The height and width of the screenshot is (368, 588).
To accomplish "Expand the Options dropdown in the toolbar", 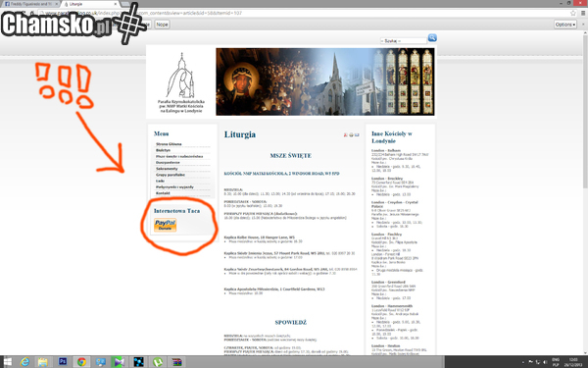I will (565, 25).
